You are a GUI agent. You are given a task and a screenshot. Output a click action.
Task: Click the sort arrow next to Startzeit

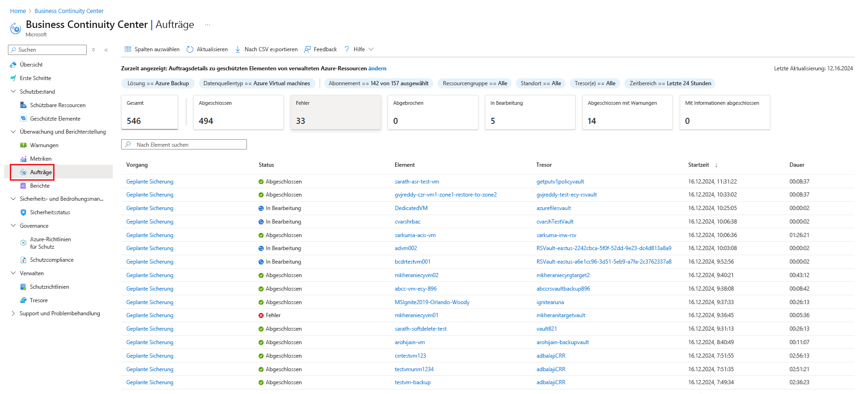tap(716, 165)
